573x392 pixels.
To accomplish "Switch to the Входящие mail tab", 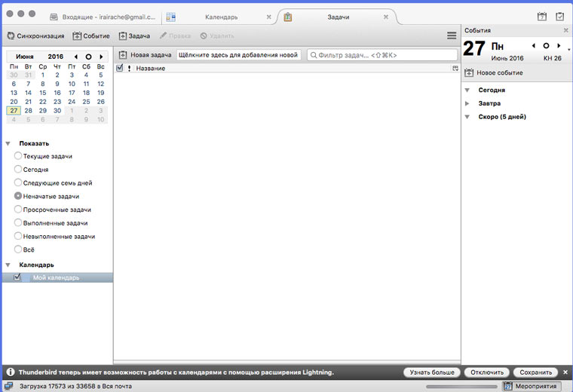I will pyautogui.click(x=103, y=17).
